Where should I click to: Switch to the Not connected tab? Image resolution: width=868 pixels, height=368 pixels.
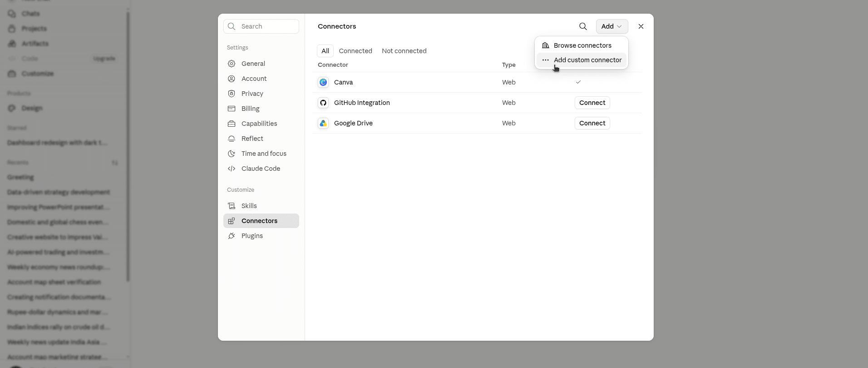pyautogui.click(x=404, y=51)
